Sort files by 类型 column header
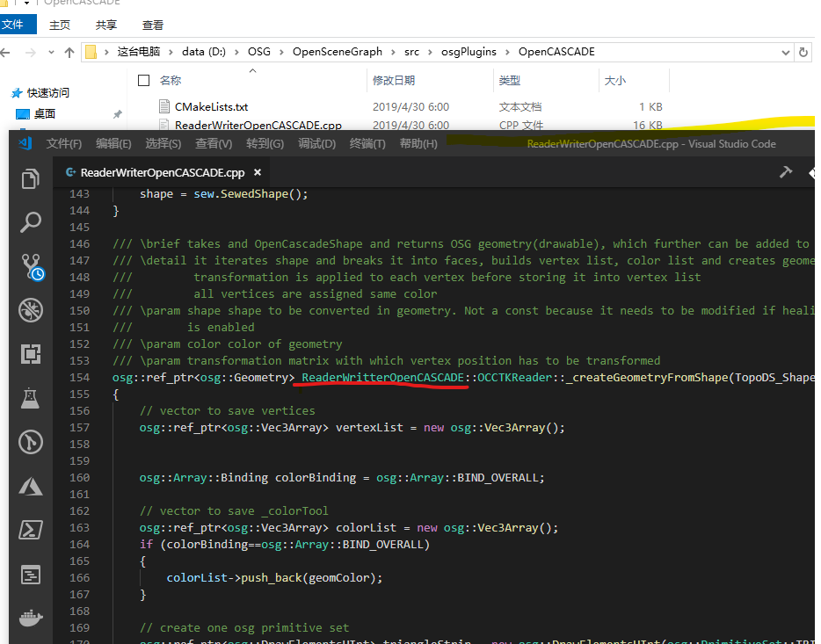Image resolution: width=821 pixels, height=644 pixels. coord(510,81)
